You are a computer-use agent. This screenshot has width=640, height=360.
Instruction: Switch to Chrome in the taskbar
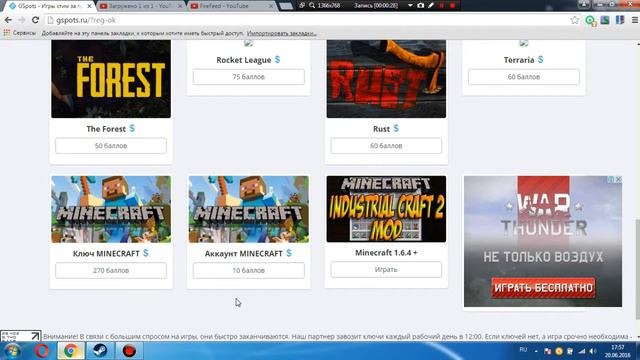point(71,351)
